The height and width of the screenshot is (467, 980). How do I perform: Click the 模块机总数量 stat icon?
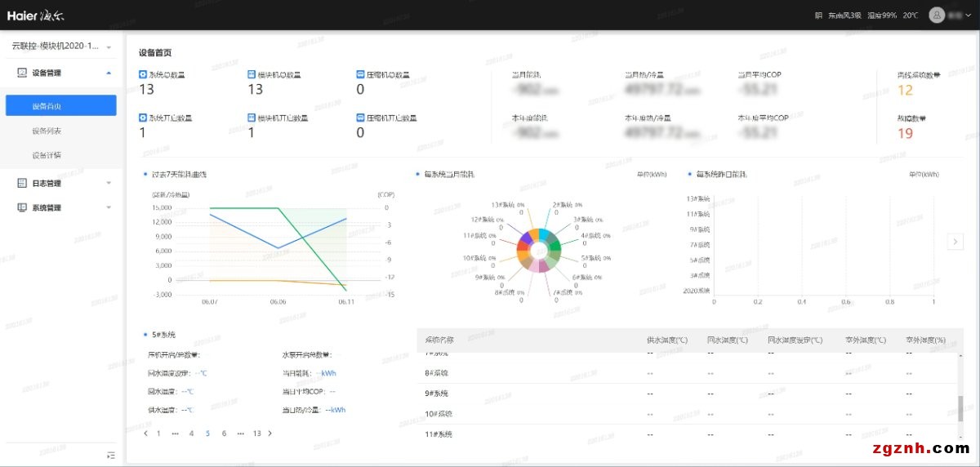pos(251,74)
